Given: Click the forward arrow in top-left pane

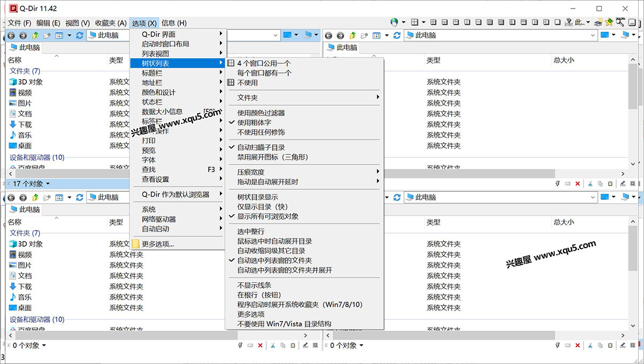Looking at the screenshot, I should [x=23, y=35].
